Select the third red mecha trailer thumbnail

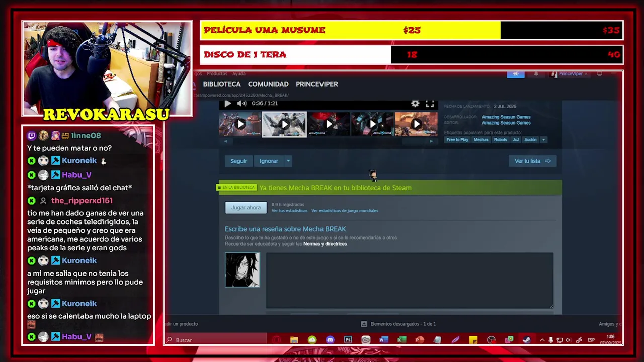[328, 124]
